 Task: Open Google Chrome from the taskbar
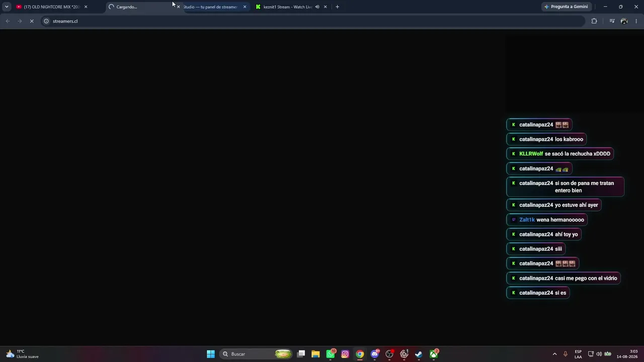click(360, 354)
